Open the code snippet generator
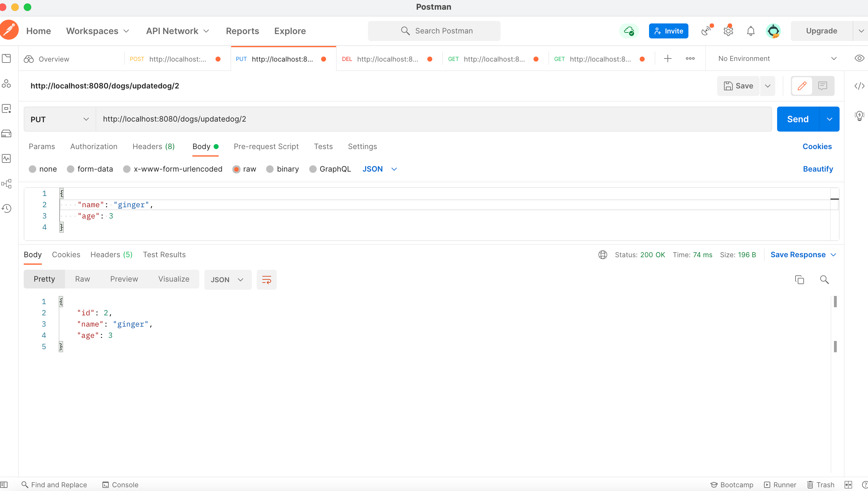Viewport: 868px width, 491px height. click(859, 86)
